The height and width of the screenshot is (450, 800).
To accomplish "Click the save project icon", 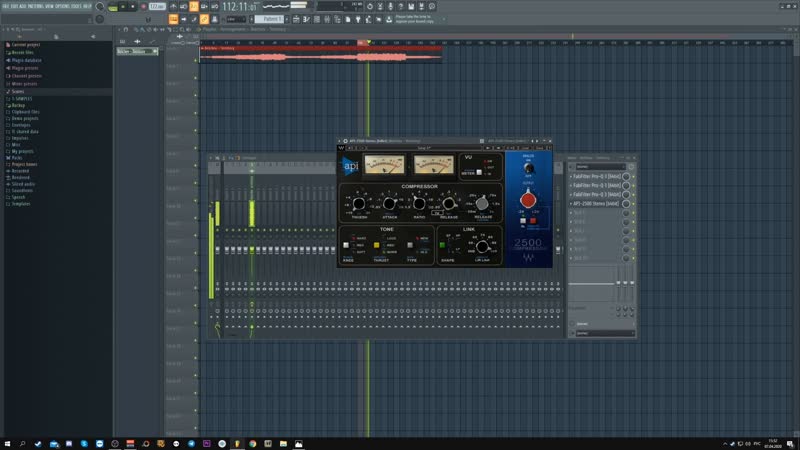I will tap(411, 7).
